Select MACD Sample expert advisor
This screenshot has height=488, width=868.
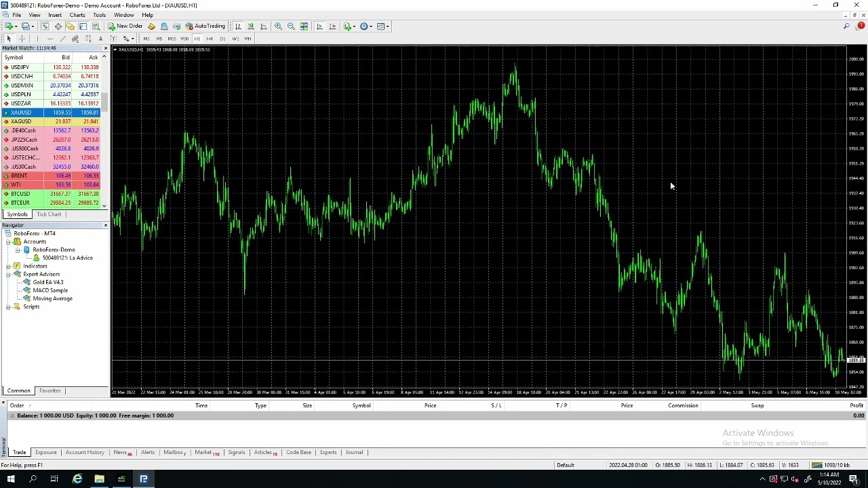(x=50, y=290)
